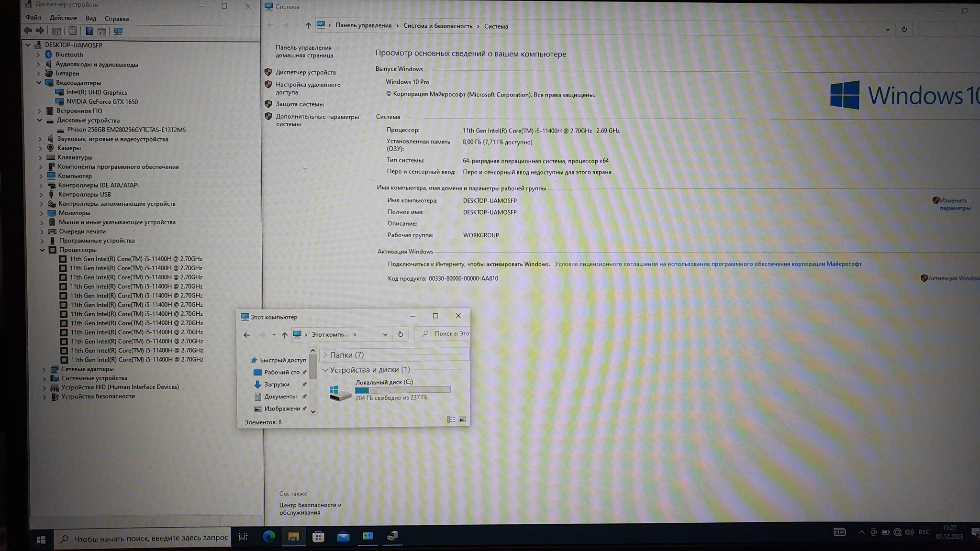Open Mail app from taskbar
The width and height of the screenshot is (980, 551).
point(343,537)
